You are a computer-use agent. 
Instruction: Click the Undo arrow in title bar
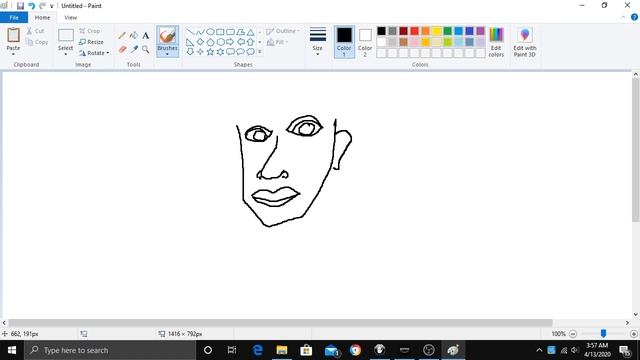(x=31, y=6)
